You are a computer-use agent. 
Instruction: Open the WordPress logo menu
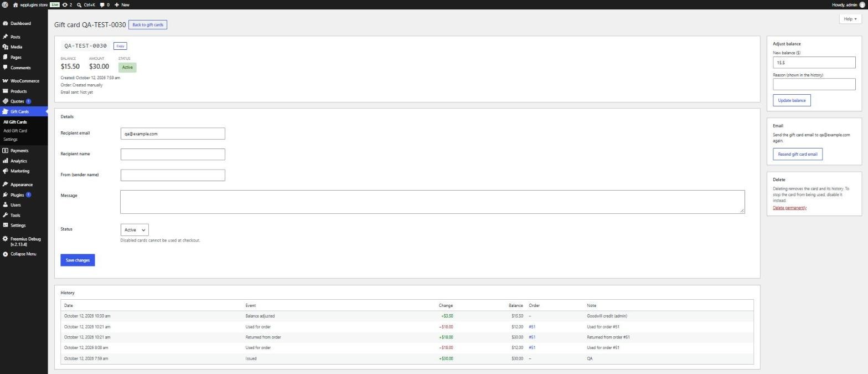pos(5,4)
